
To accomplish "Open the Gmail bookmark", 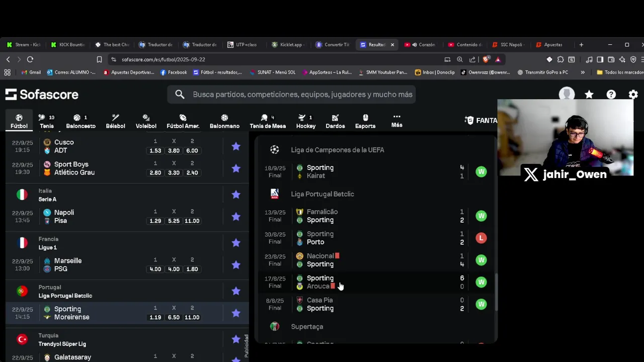I will click(31, 72).
